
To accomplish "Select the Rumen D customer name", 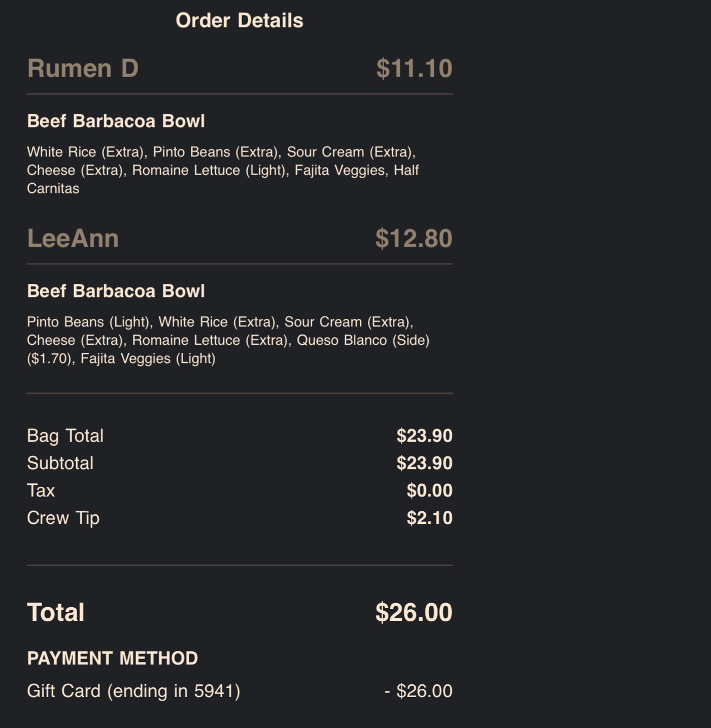I will [x=83, y=69].
